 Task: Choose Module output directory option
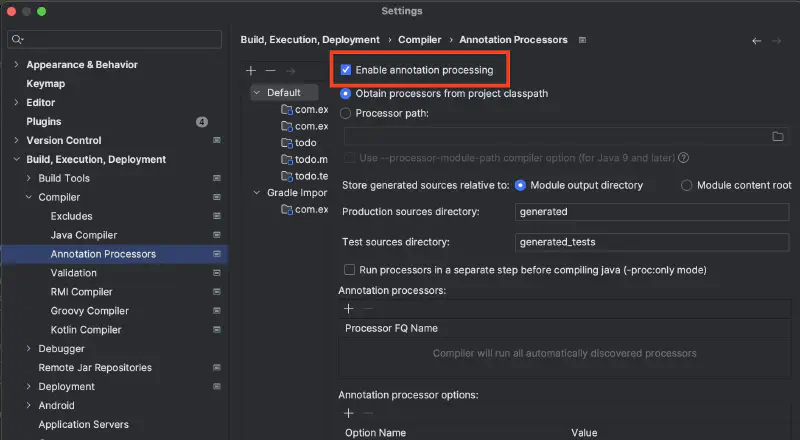click(520, 185)
